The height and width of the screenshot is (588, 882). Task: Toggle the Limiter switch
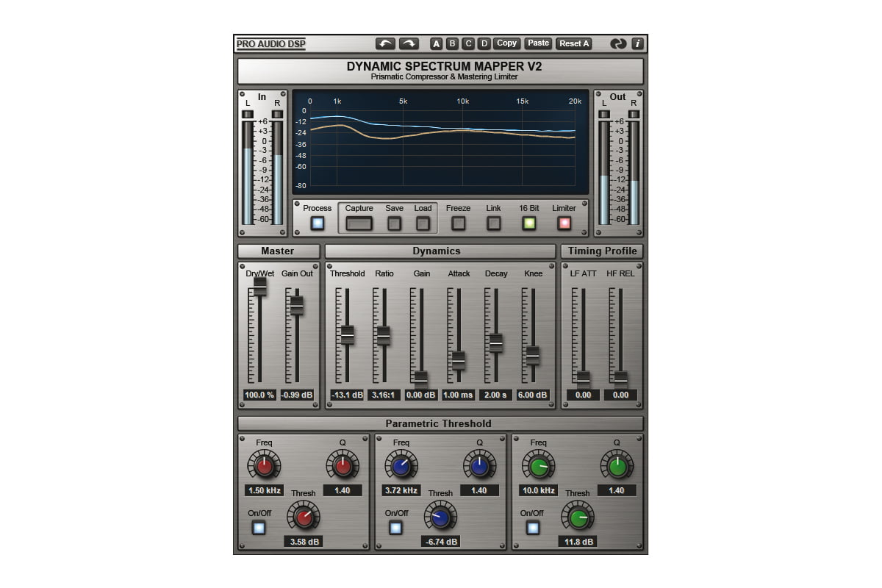point(564,223)
